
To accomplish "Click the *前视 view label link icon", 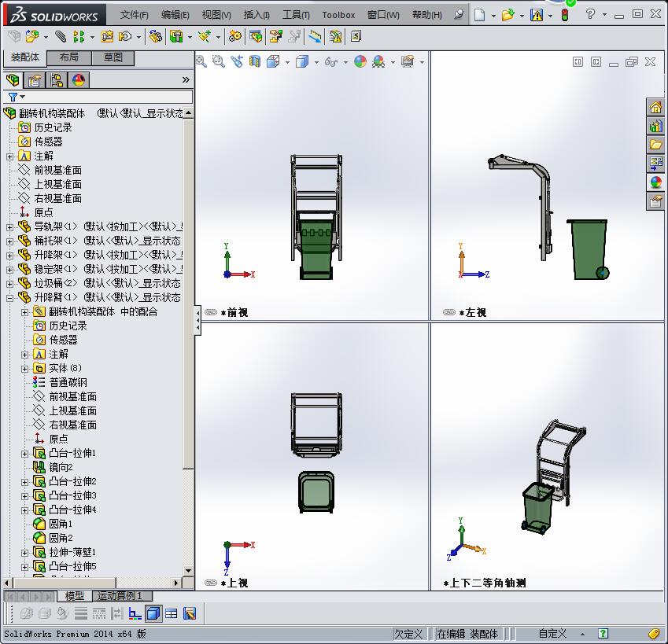I will point(210,312).
